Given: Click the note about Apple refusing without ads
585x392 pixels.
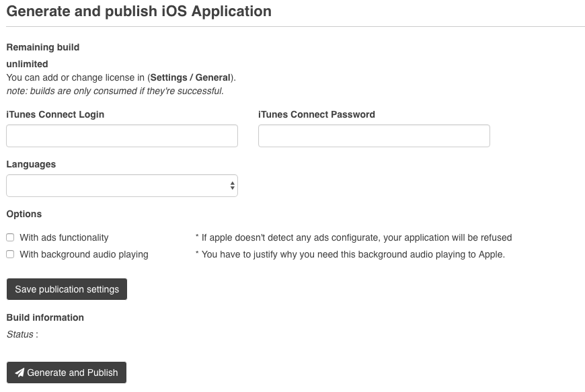Looking at the screenshot, I should [x=353, y=237].
